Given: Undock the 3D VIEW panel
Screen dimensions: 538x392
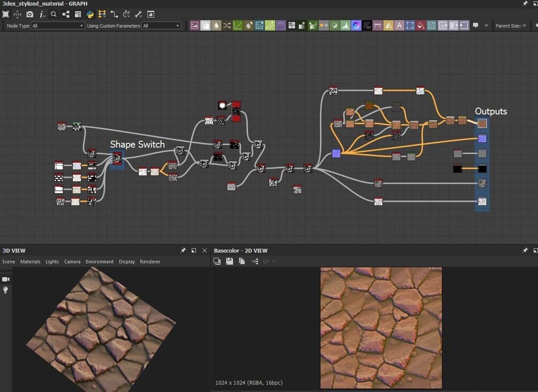Looking at the screenshot, I should coord(194,250).
